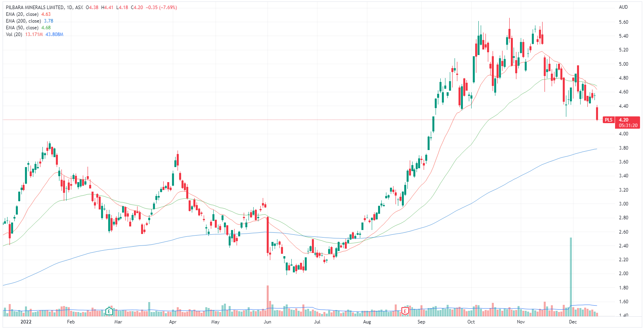Image resolution: width=644 pixels, height=329 pixels.
Task: Click the Feb label on time axis
Action: point(71,322)
